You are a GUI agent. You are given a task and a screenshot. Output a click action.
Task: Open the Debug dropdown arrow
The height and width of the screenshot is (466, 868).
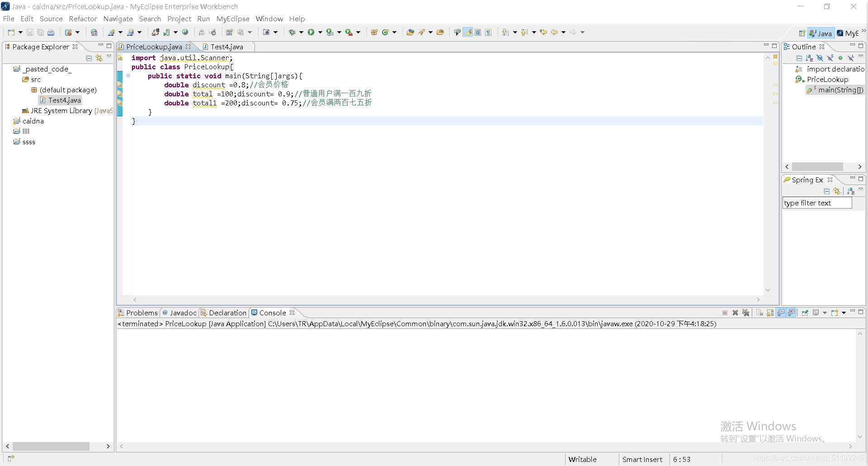pos(301,32)
